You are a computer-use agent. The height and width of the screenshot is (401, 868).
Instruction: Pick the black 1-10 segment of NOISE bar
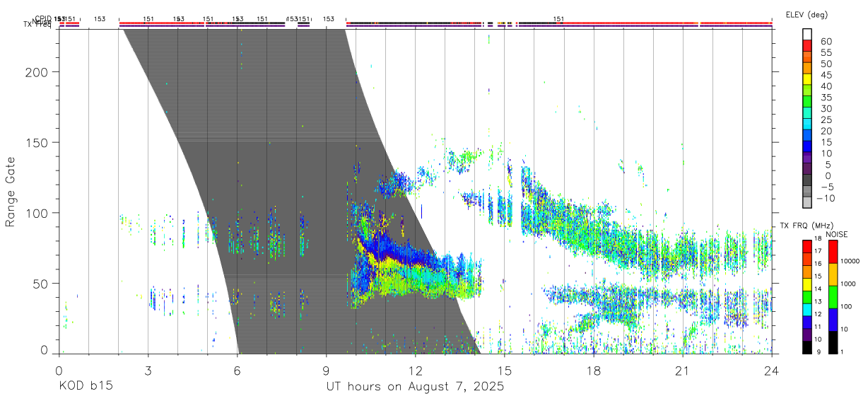pyautogui.click(x=833, y=342)
